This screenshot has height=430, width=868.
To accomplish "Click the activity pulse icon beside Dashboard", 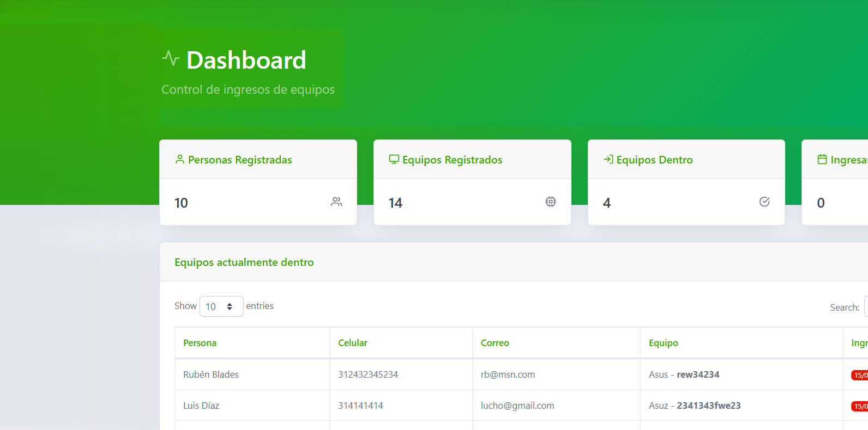I will pyautogui.click(x=171, y=58).
